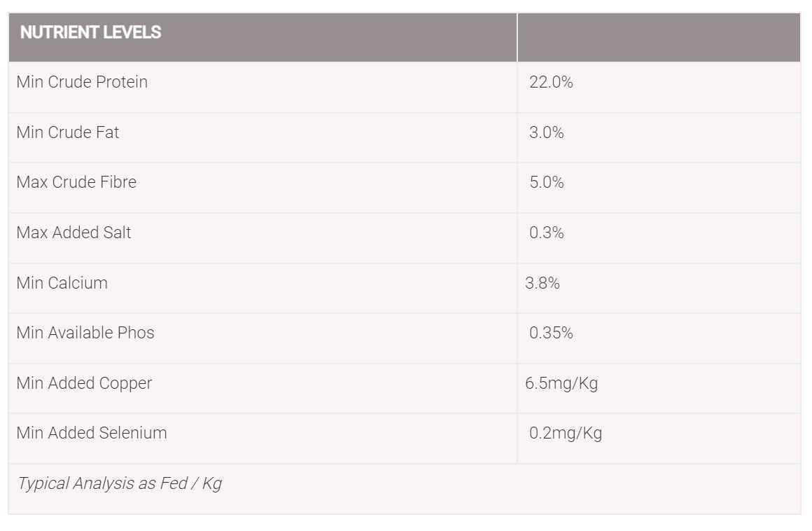
Task: Select the Min Added Copper label
Action: [x=85, y=382]
